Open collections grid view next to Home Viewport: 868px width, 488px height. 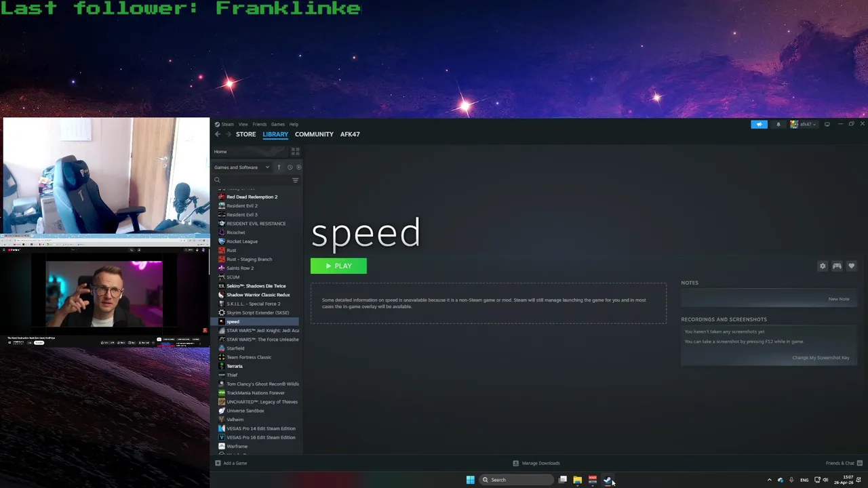click(x=295, y=151)
